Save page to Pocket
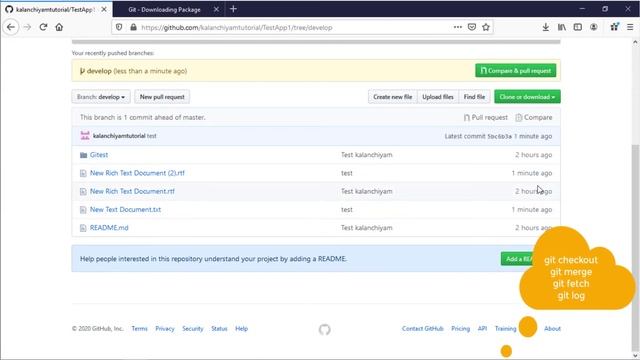The width and height of the screenshot is (640, 360). click(x=471, y=27)
